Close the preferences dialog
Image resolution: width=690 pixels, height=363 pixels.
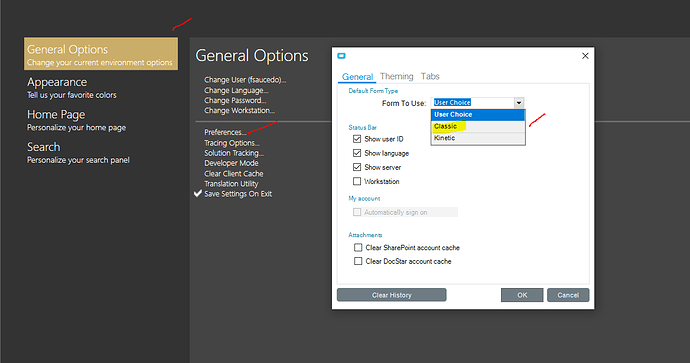[585, 56]
